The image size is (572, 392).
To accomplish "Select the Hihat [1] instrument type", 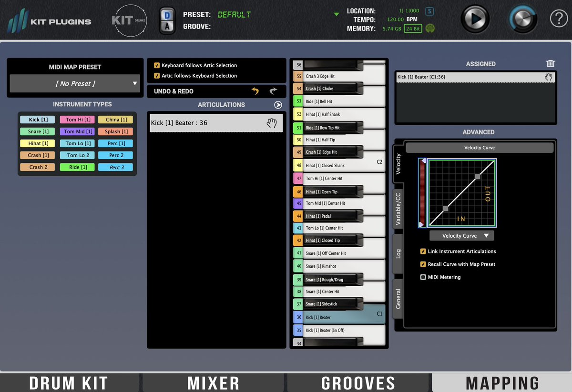I will 38,143.
